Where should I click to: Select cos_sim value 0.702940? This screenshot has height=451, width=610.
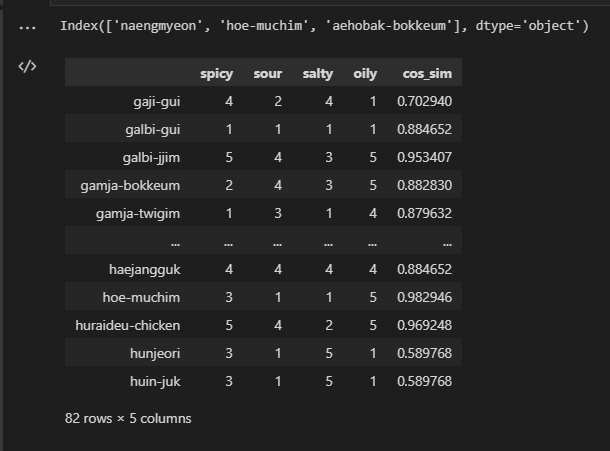tap(424, 101)
